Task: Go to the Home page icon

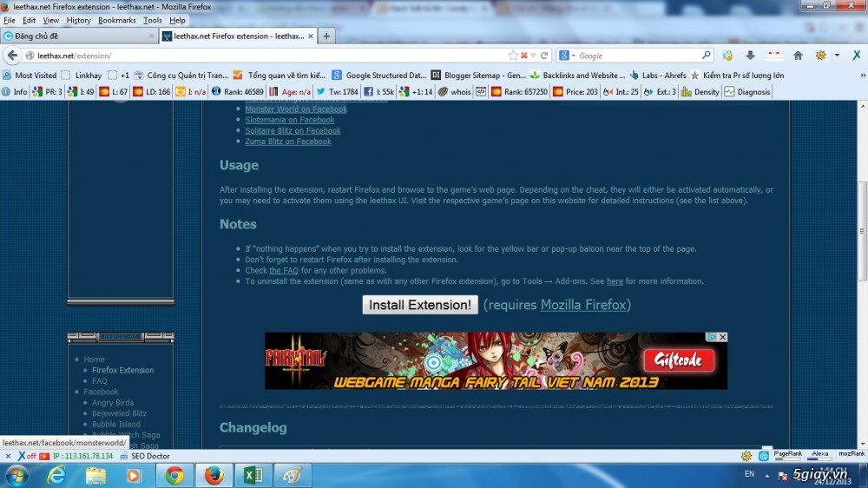Action: [798, 56]
